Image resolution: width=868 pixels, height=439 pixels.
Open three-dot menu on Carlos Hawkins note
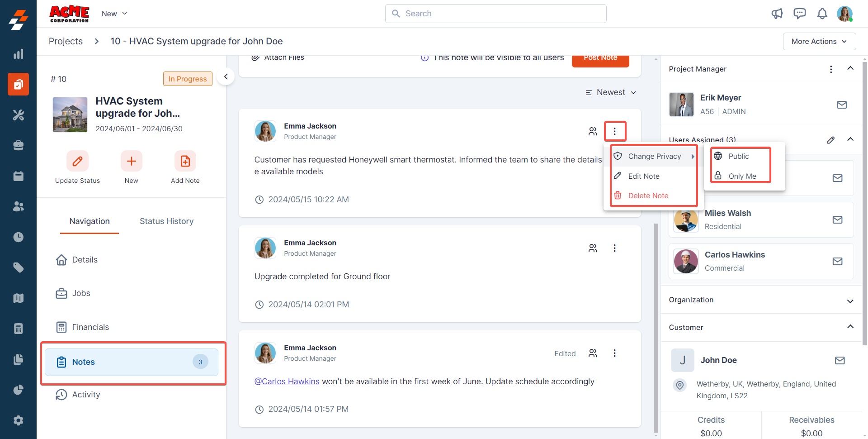pyautogui.click(x=614, y=353)
